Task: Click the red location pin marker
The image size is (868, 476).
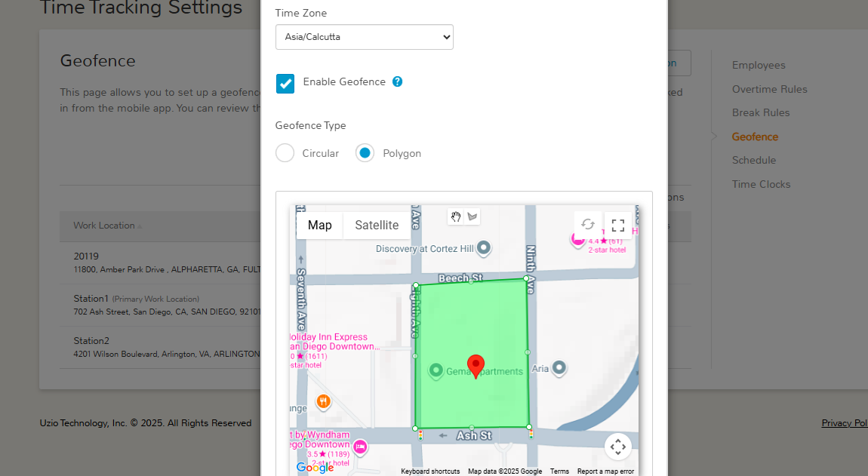Action: [476, 367]
